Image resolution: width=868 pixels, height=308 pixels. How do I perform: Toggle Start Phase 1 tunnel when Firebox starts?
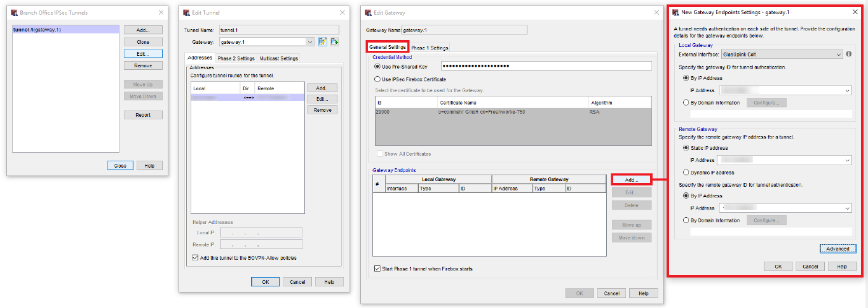coord(377,269)
